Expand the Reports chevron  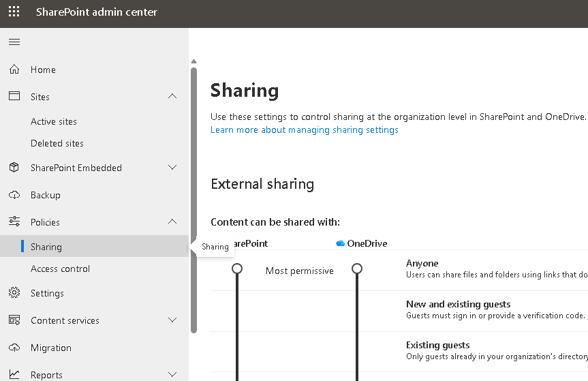(x=172, y=374)
